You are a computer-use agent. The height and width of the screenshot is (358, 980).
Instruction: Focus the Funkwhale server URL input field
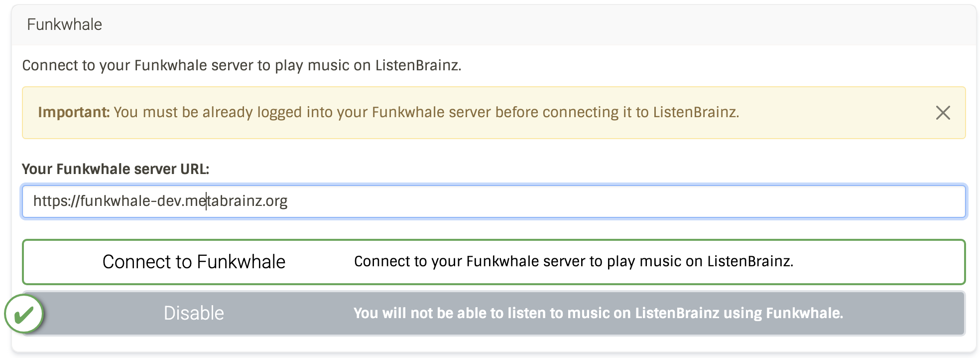[493, 201]
